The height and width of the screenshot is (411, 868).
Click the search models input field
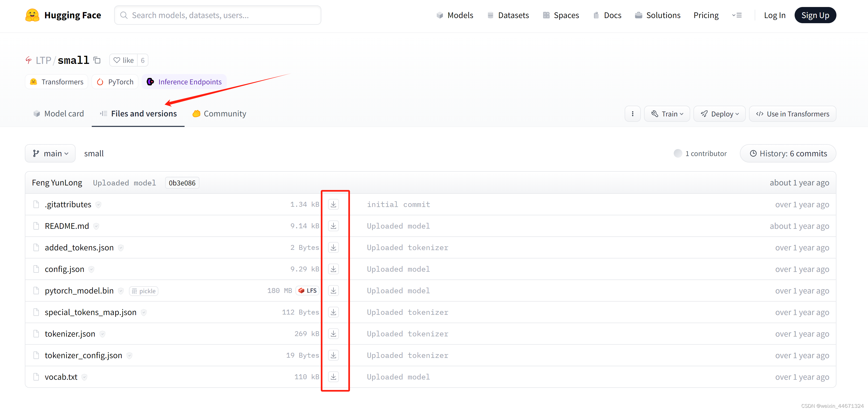point(217,15)
